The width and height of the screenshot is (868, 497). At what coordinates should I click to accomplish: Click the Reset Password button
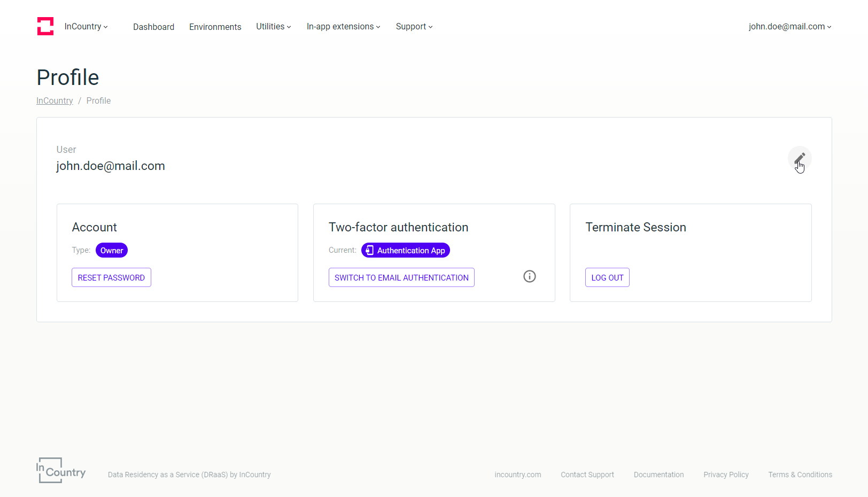coord(111,277)
